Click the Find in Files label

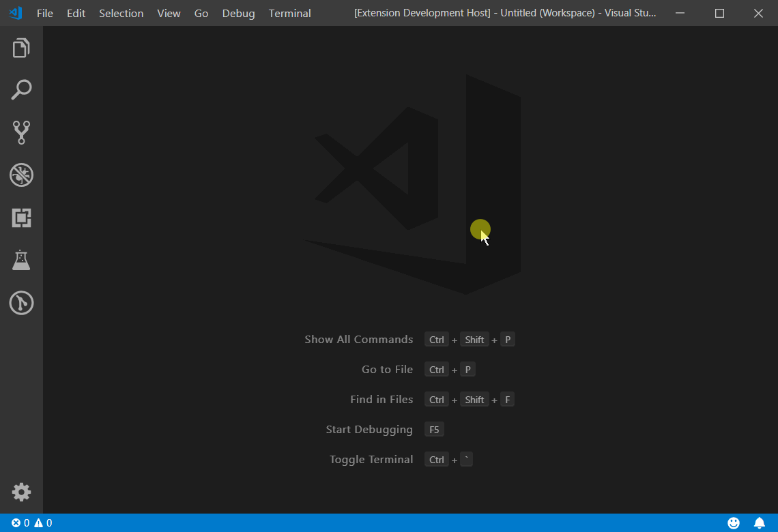pos(381,399)
